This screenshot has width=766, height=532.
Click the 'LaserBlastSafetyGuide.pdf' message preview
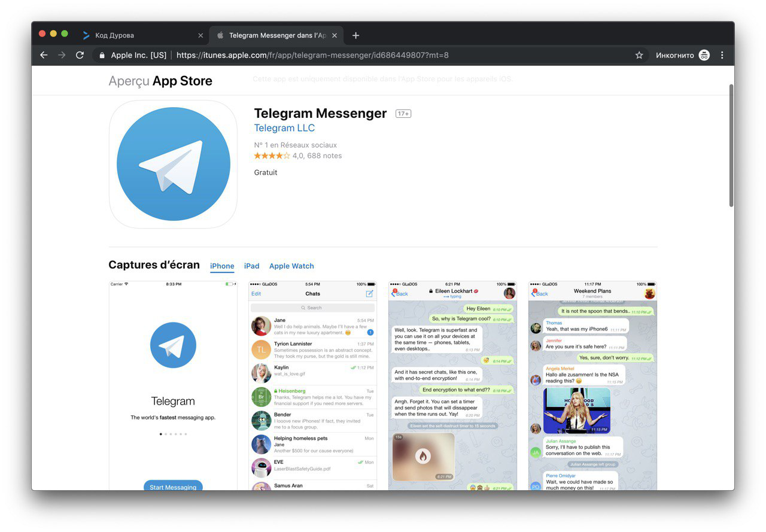coord(302,469)
